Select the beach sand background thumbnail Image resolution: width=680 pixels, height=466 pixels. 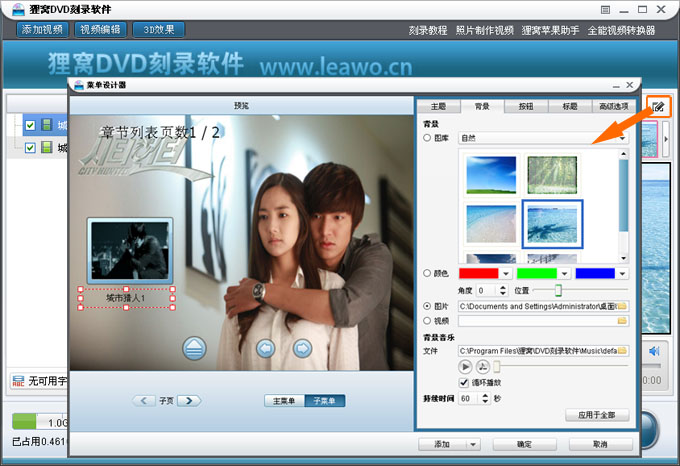[x=491, y=224]
